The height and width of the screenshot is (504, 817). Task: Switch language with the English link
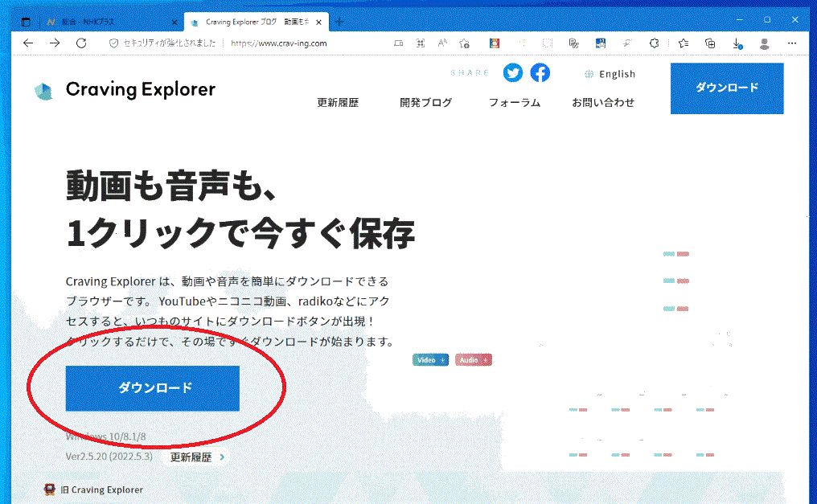coord(610,74)
